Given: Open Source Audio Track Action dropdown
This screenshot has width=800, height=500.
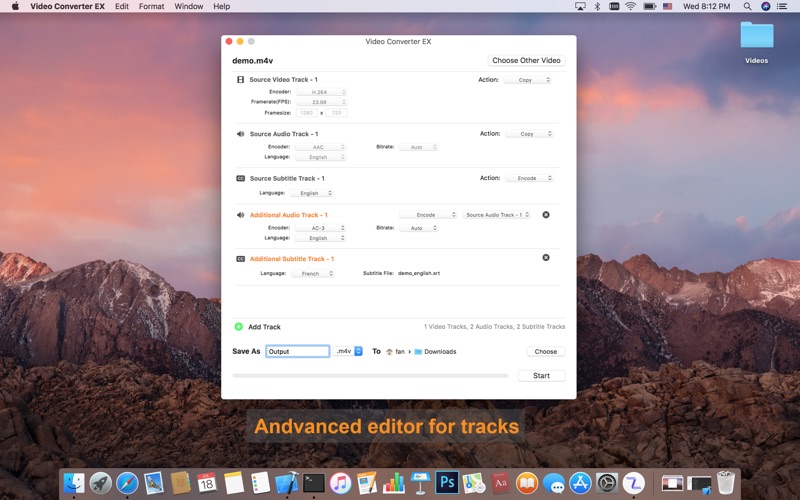Looking at the screenshot, I should (x=529, y=134).
